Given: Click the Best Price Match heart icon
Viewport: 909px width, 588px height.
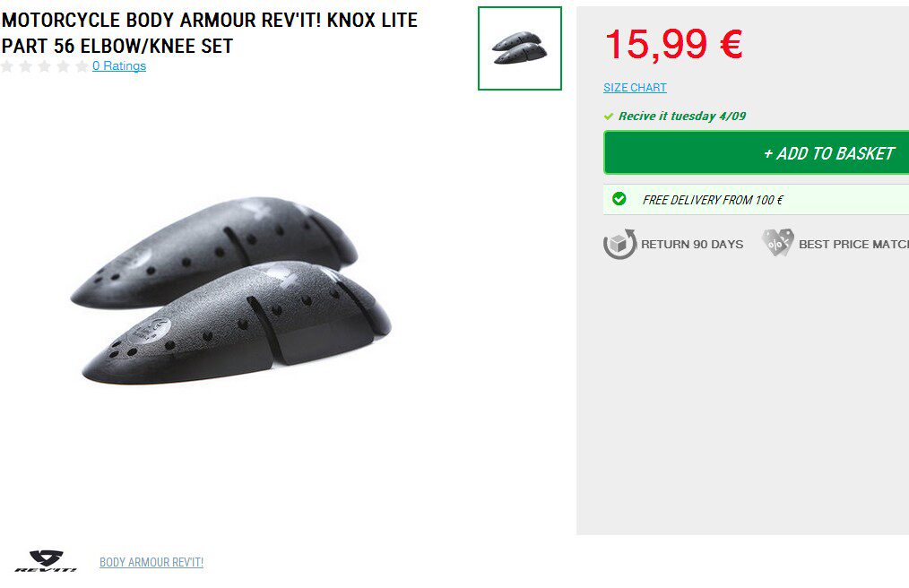Looking at the screenshot, I should [x=777, y=242].
